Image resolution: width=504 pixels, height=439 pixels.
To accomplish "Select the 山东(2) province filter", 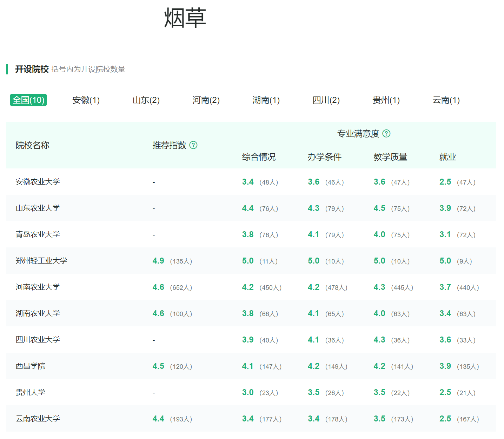I will [x=146, y=100].
